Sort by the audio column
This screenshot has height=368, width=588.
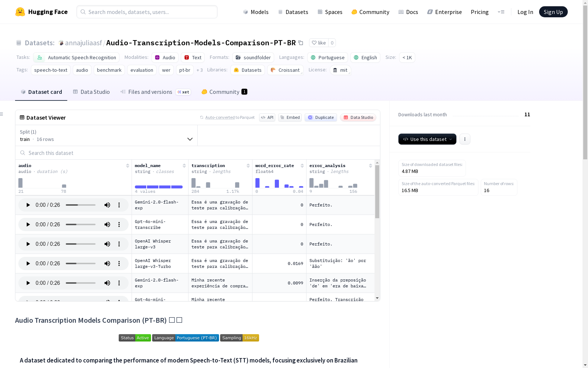[128, 166]
